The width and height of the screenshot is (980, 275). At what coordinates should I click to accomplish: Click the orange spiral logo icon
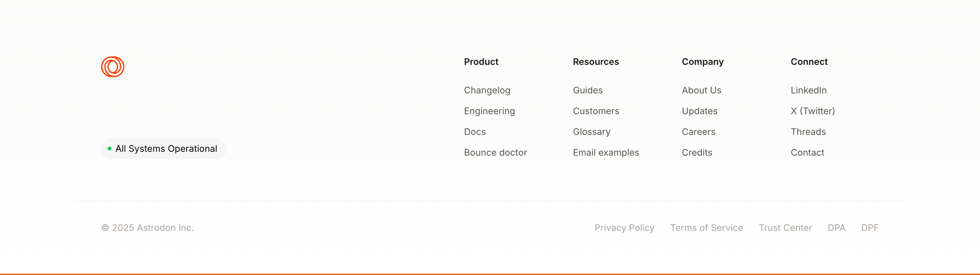(x=112, y=67)
